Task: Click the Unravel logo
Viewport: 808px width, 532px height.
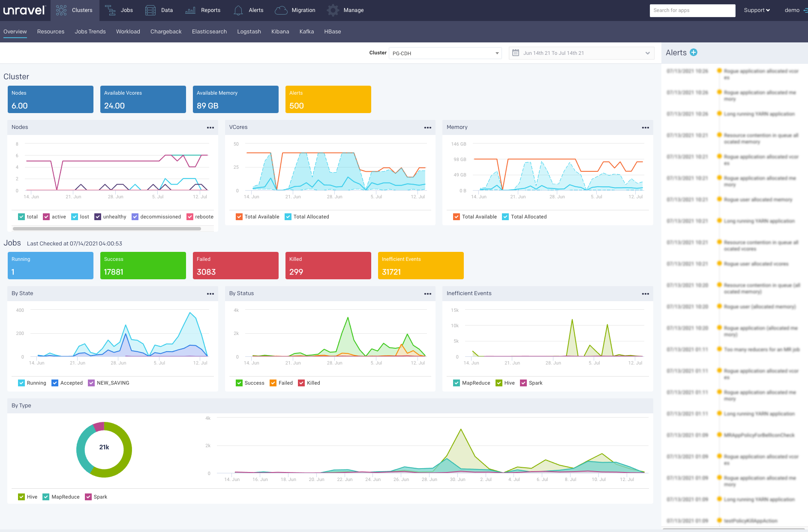Action: click(24, 10)
